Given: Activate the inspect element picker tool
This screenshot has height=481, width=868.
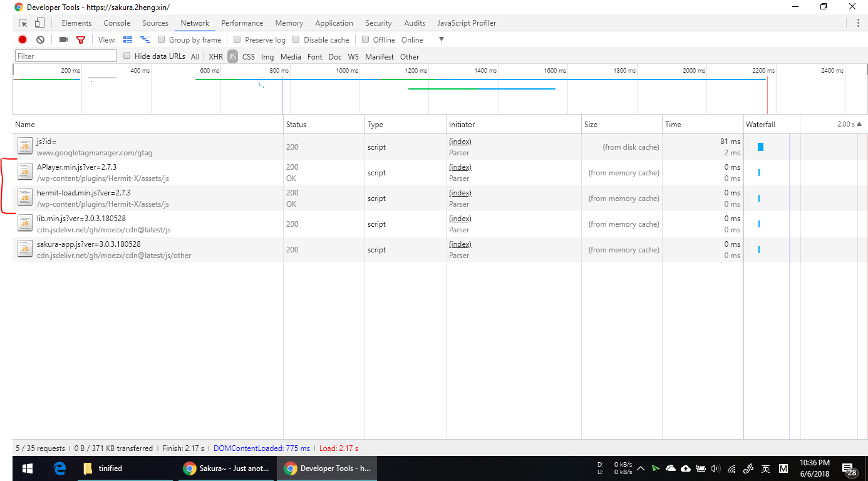Looking at the screenshot, I should tap(23, 23).
